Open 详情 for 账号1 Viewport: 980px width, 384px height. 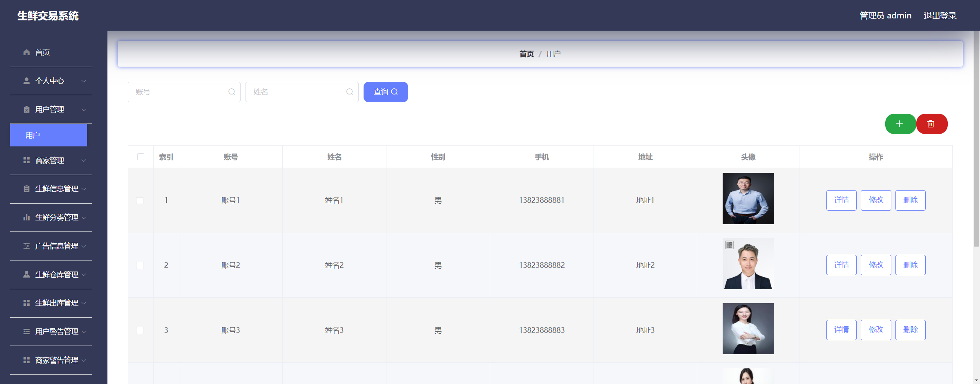click(x=842, y=200)
